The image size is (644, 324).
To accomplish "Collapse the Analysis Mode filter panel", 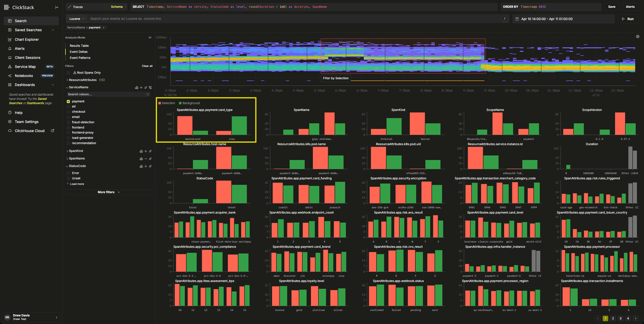I will coord(150,37).
